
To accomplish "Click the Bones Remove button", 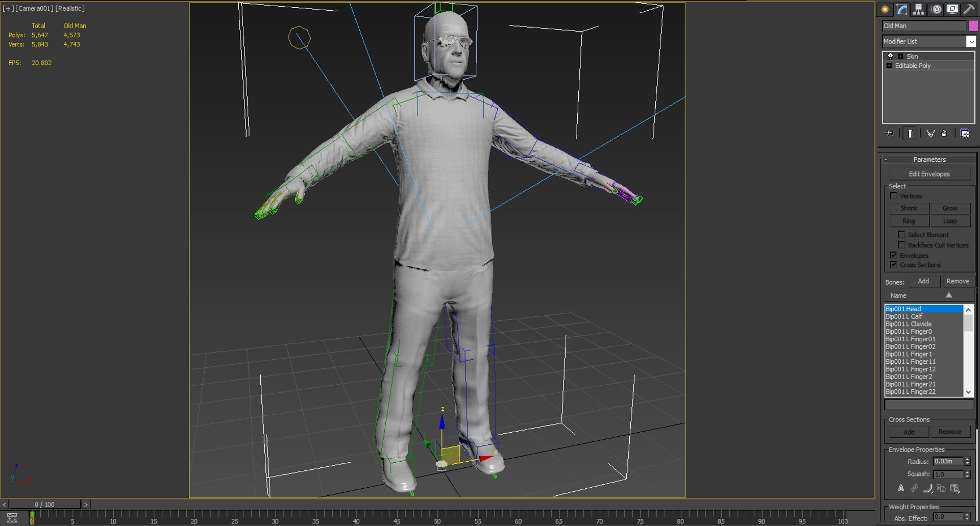I will (958, 281).
